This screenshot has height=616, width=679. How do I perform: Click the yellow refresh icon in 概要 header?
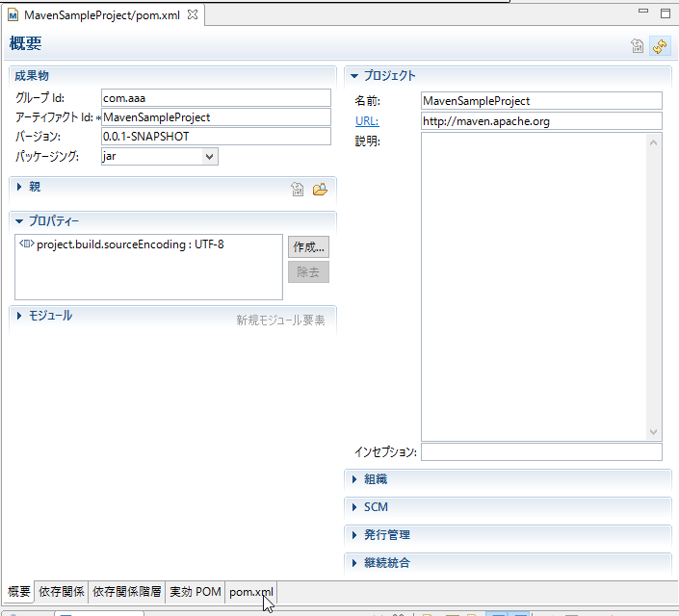[x=660, y=46]
